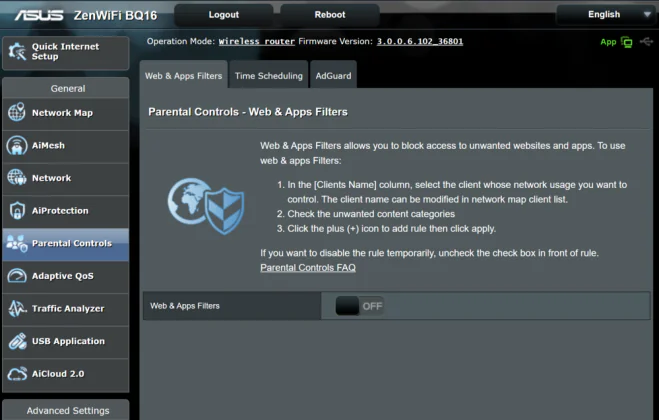
Task: Open AiCloud 2.0 menu entry
Action: [66, 374]
